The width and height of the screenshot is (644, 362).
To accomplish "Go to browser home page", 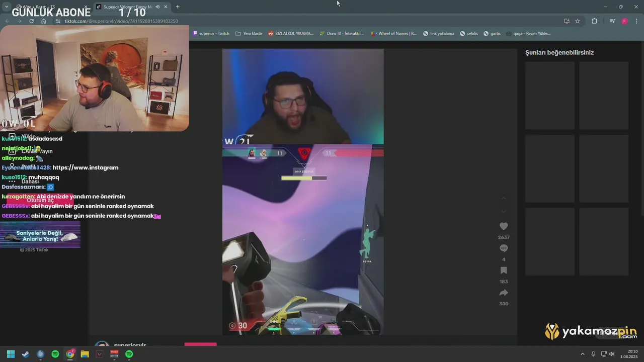I will coord(44,21).
